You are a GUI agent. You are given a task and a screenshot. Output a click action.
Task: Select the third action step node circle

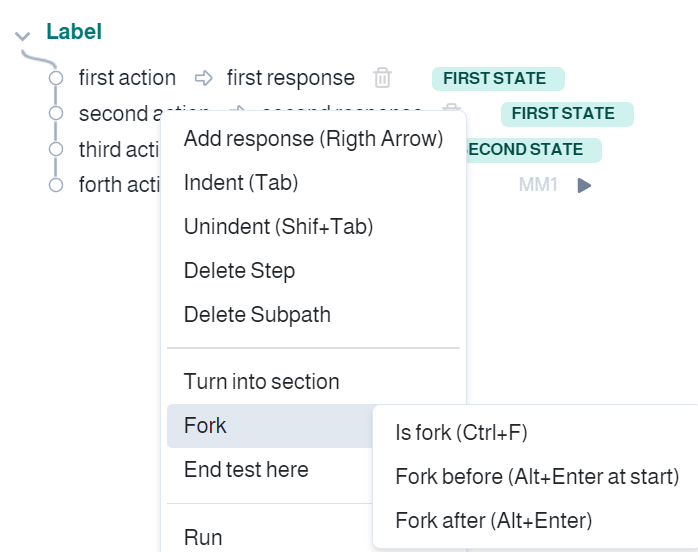(x=56, y=149)
